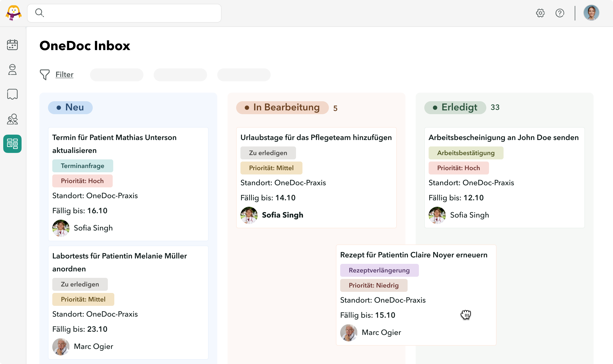Click Marc Ogier avatar on Labortests card
The width and height of the screenshot is (613, 364).
(61, 347)
